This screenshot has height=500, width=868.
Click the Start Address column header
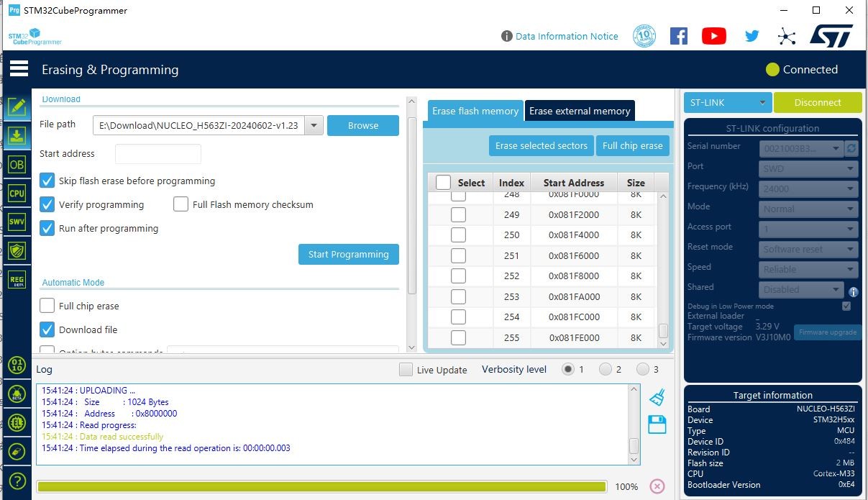[x=574, y=183]
